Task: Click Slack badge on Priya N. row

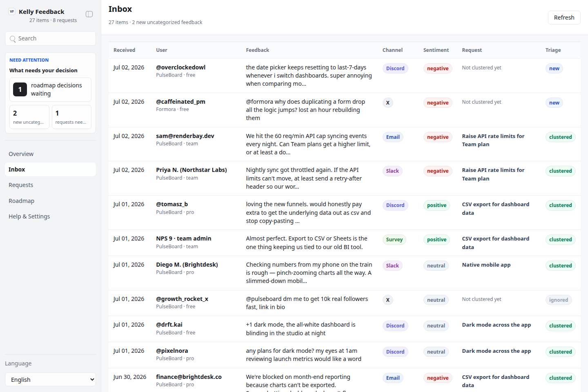Action: (392, 171)
